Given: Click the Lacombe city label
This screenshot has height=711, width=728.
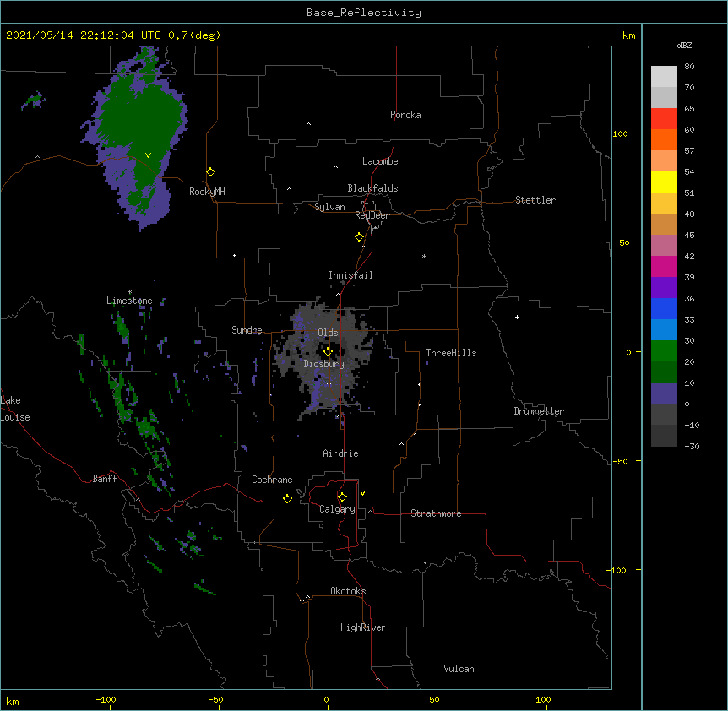Looking at the screenshot, I should [x=380, y=161].
